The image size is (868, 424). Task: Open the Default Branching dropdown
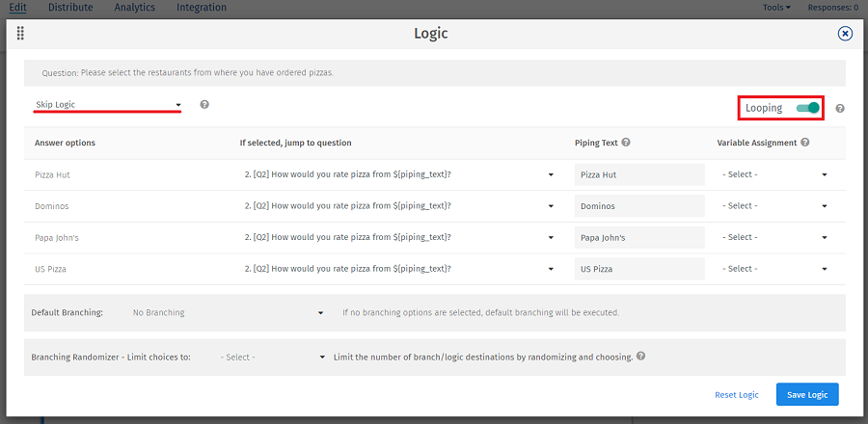tap(229, 313)
